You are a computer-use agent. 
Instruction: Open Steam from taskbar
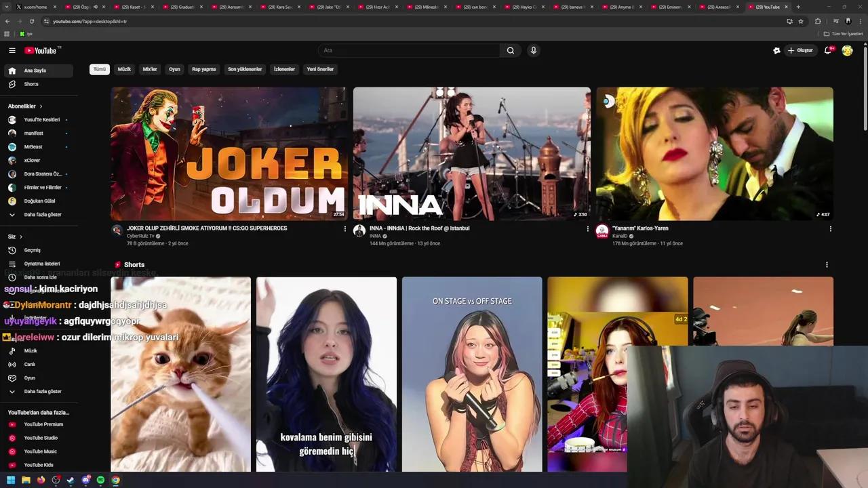coord(71,480)
